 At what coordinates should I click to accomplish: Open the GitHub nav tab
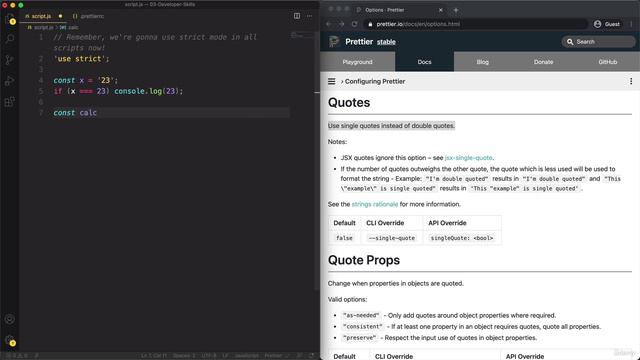607,62
